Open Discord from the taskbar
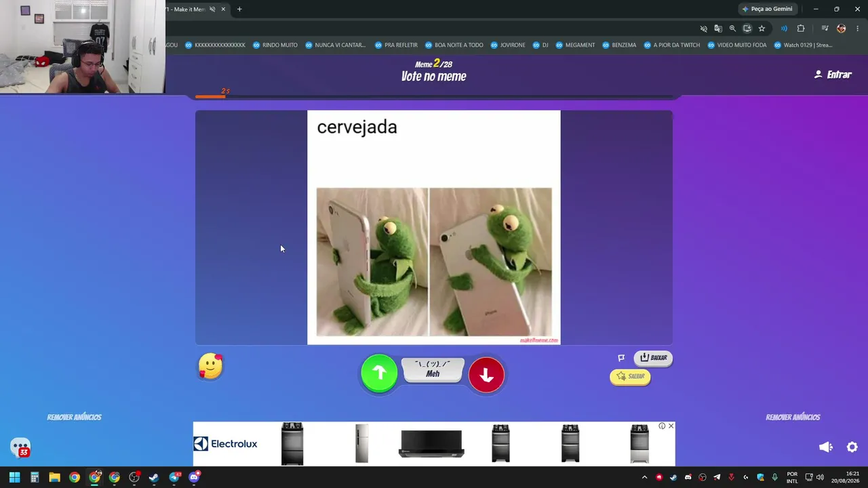The height and width of the screenshot is (488, 868). tap(194, 477)
